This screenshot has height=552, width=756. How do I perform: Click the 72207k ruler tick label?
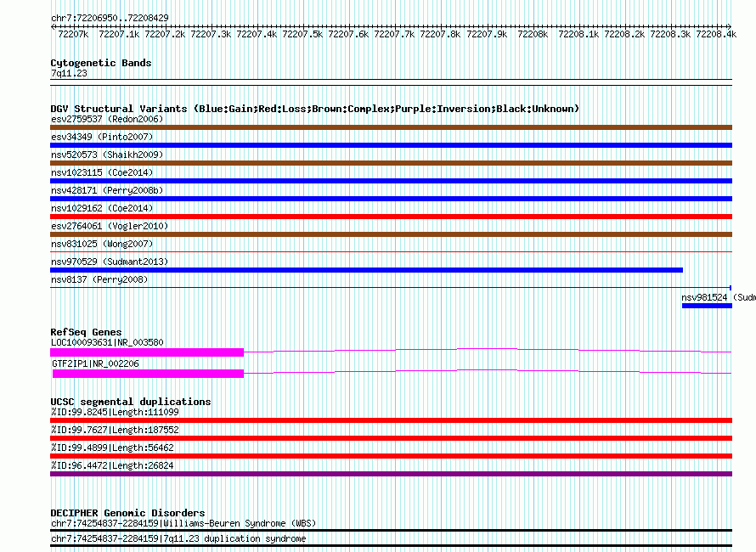coord(73,34)
